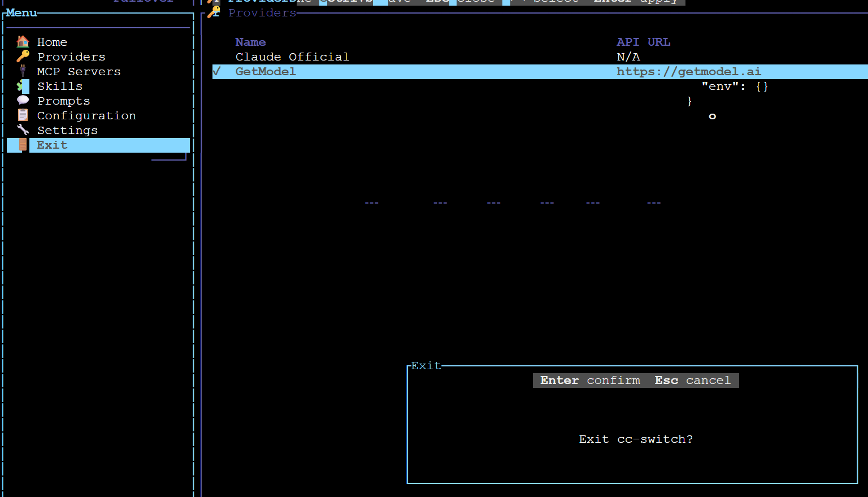This screenshot has height=497, width=868.
Task: Select the highlighted Exit menu entry
Action: tap(98, 145)
